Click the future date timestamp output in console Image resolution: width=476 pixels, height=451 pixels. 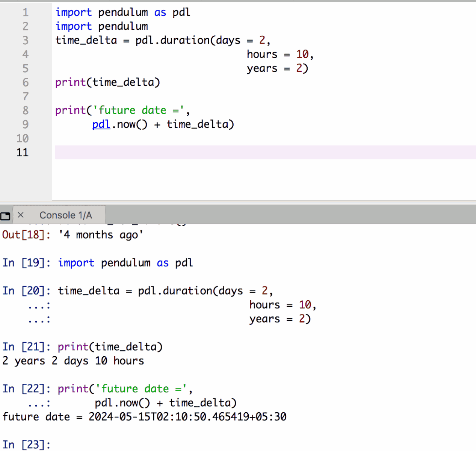187,417
